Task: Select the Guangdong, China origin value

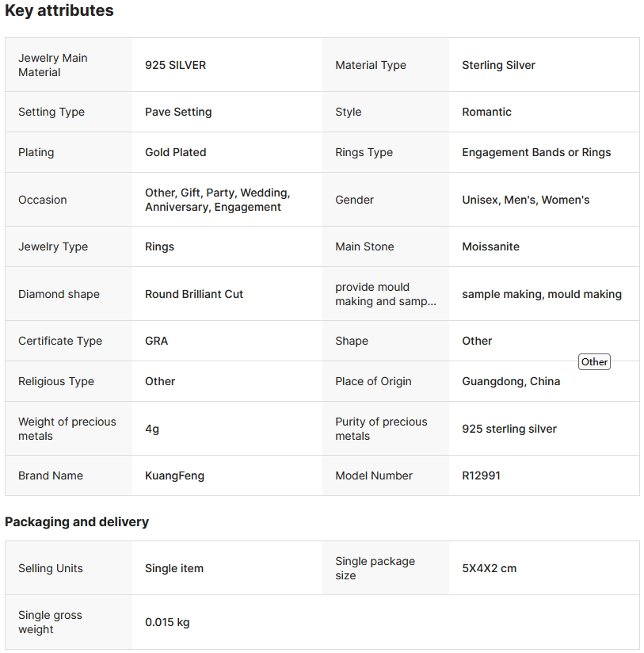Action: point(511,381)
